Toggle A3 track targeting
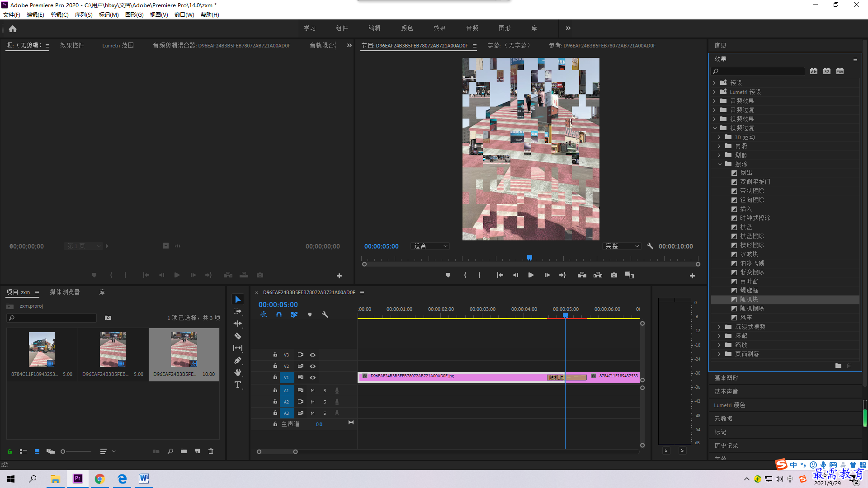Screen dimensions: 868x488 tap(287, 413)
